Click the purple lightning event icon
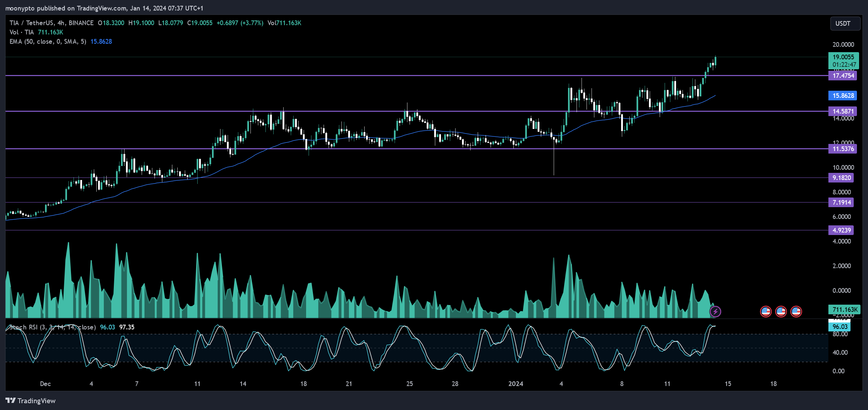 click(x=715, y=311)
